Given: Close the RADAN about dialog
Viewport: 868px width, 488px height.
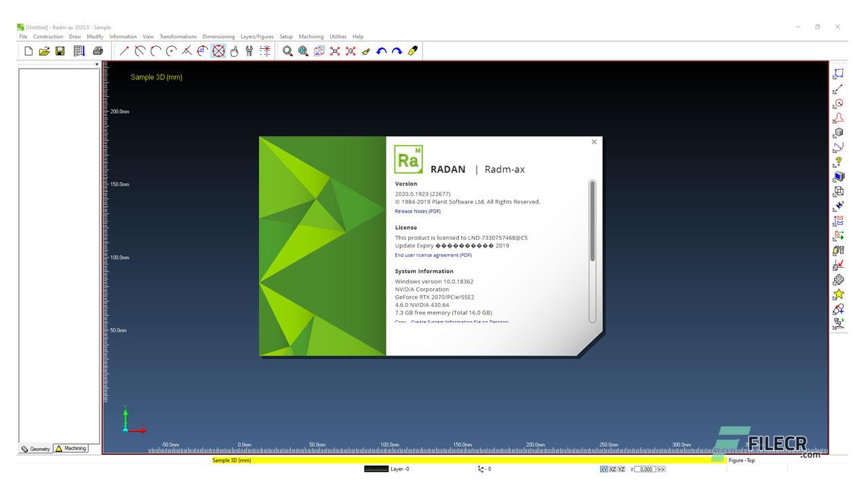Looking at the screenshot, I should pyautogui.click(x=594, y=142).
